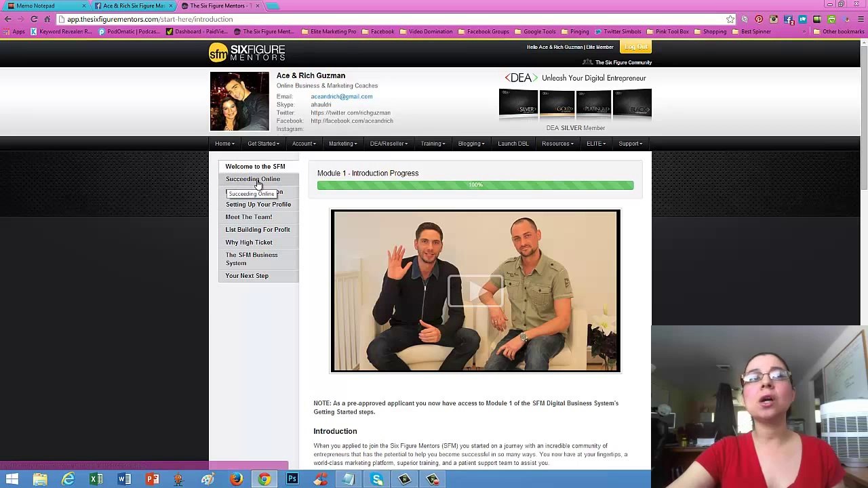Viewport: 868px width, 488px height.
Task: Click the aceandrich@gmail.com email link
Action: [341, 96]
